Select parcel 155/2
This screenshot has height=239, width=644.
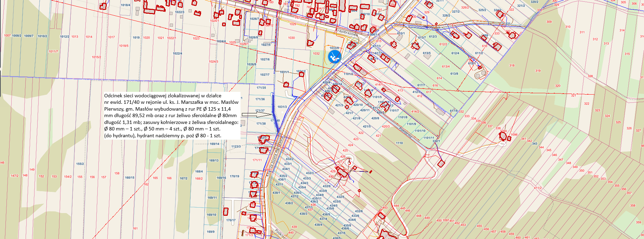pyautogui.click(x=80, y=164)
